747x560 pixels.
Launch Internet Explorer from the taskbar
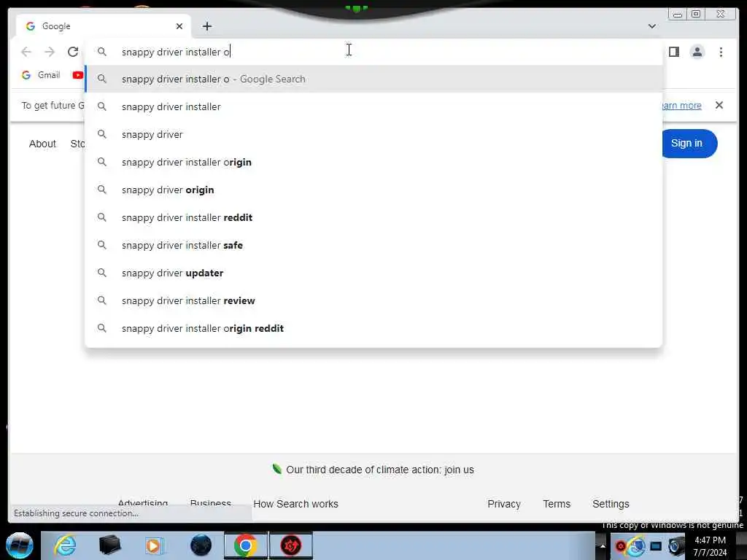click(x=65, y=545)
